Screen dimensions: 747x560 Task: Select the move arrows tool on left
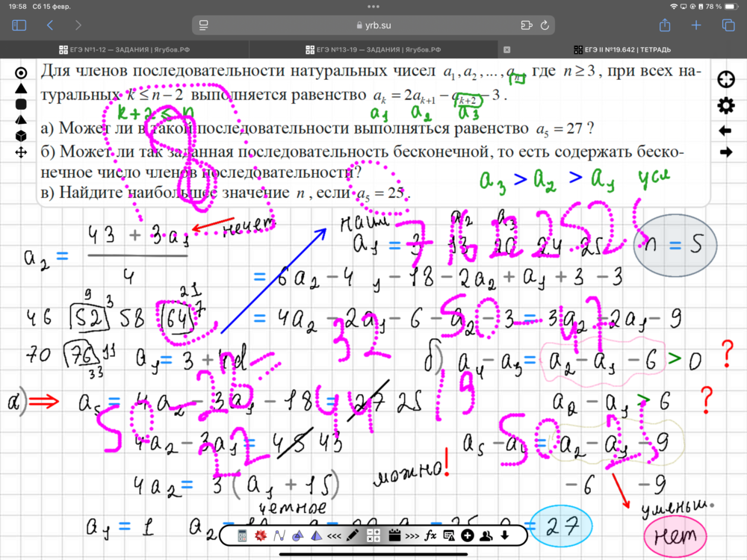point(21,152)
